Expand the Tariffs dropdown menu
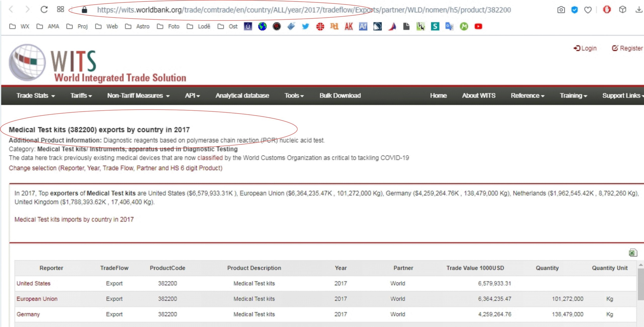 coord(81,96)
